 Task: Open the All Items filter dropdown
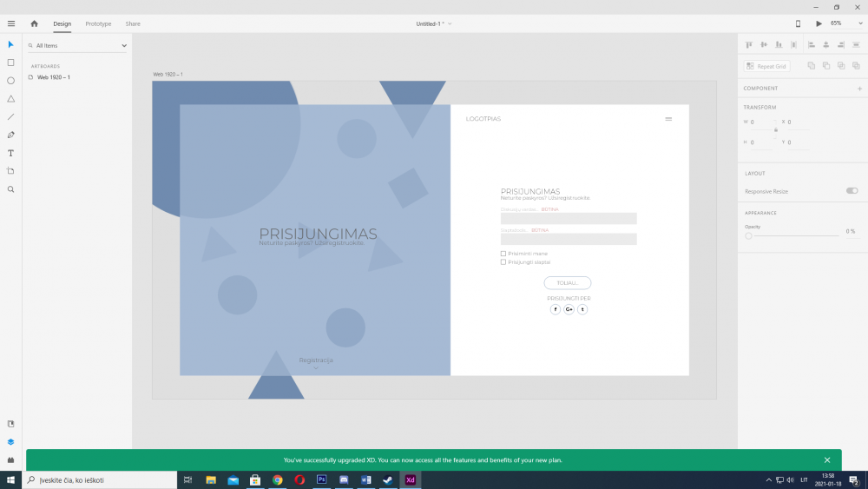click(77, 45)
